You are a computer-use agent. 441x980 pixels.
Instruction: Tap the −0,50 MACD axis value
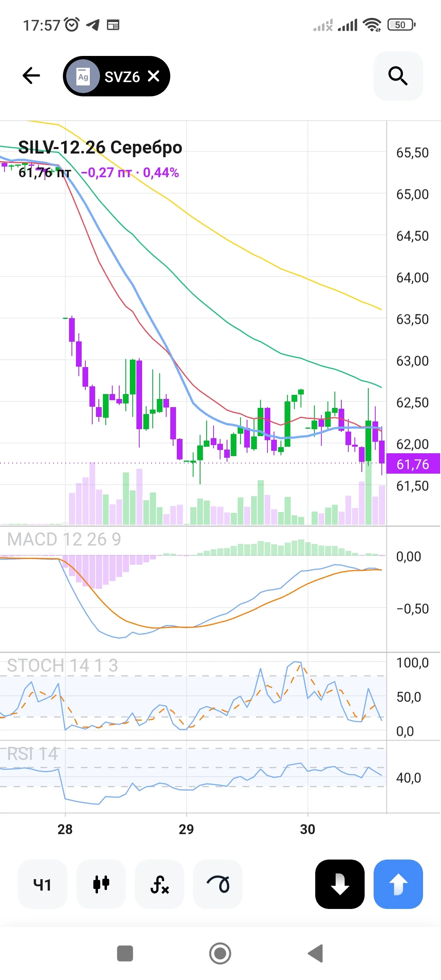412,609
